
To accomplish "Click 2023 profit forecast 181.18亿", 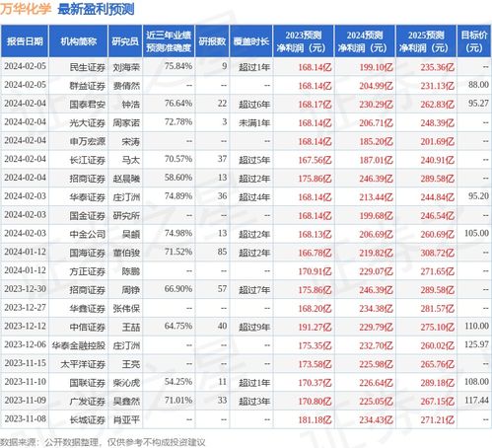I will [x=315, y=420].
